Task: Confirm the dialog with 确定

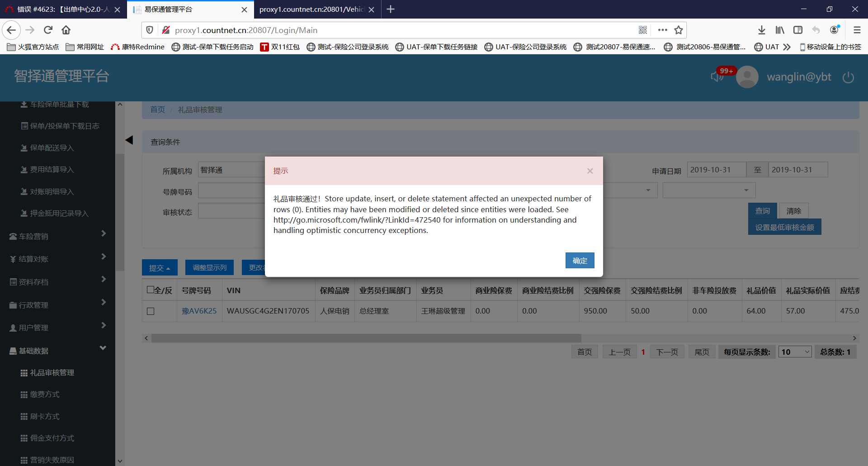Action: pos(580,261)
